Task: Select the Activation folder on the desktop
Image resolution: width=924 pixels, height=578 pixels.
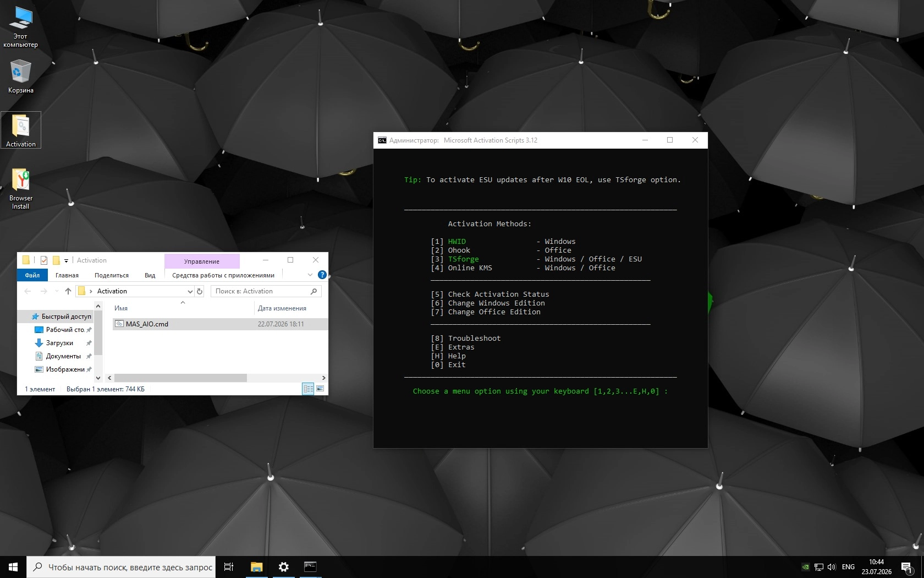Action: click(21, 130)
